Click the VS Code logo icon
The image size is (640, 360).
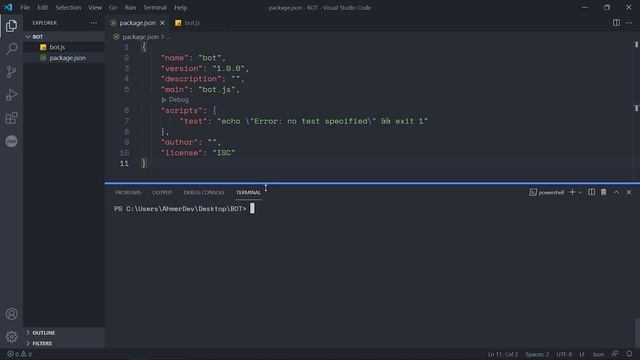tap(8, 7)
